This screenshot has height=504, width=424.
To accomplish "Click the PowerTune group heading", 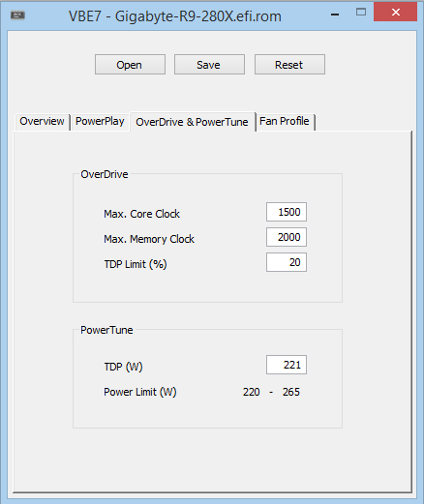I will [x=106, y=330].
